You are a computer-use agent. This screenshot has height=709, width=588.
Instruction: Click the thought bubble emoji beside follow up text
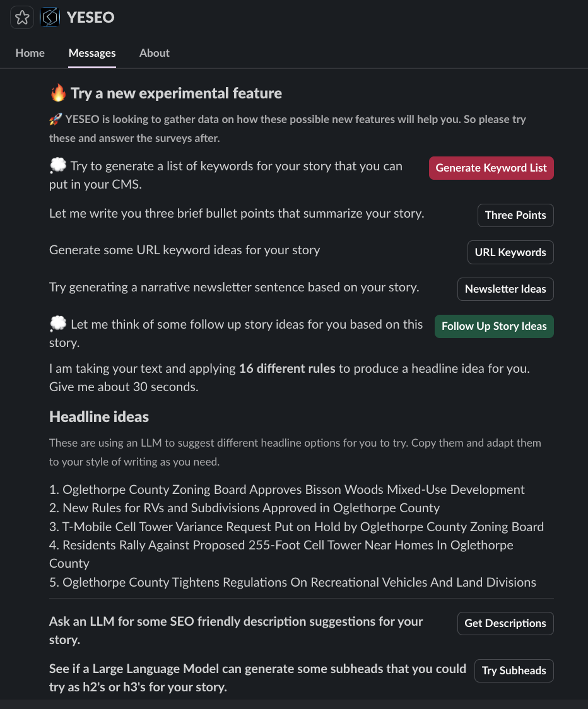coord(58,324)
